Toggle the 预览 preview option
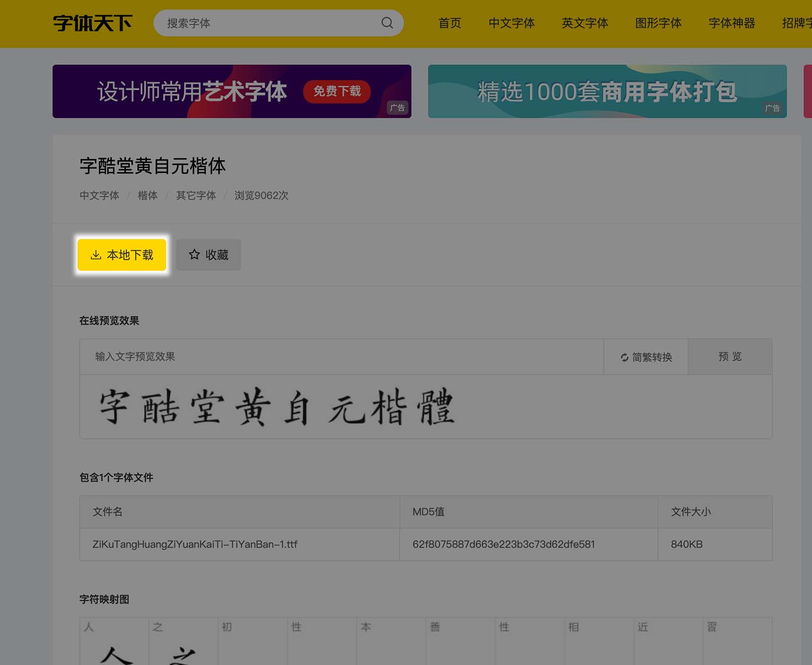The height and width of the screenshot is (665, 812). click(730, 357)
